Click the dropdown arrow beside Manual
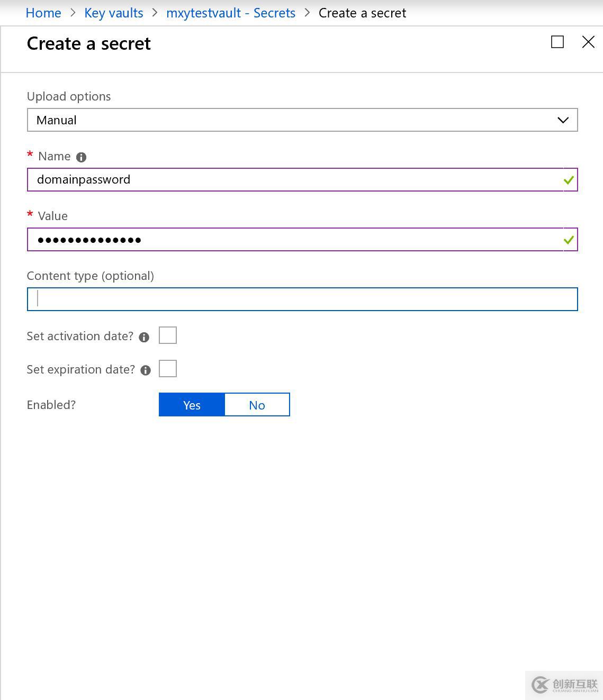Screen dimensions: 603x700 (563, 120)
